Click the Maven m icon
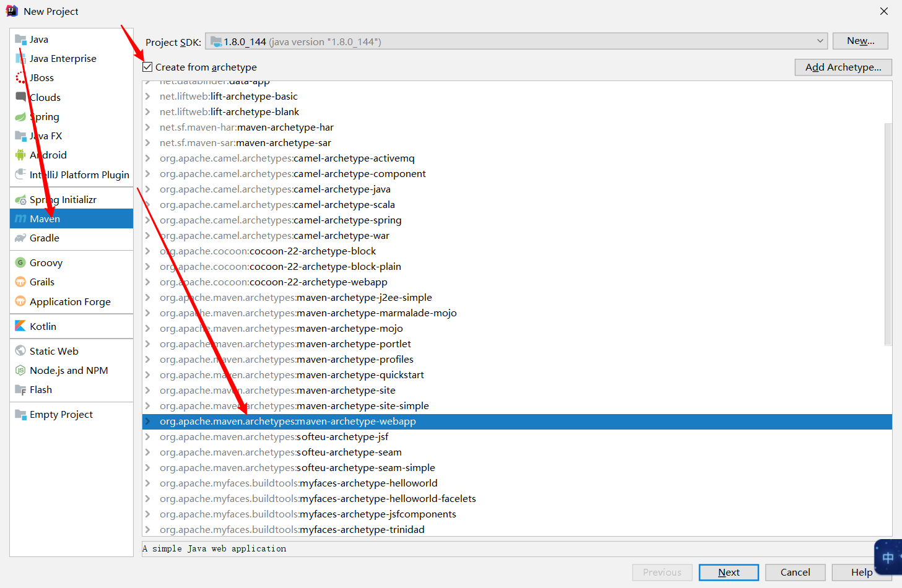The height and width of the screenshot is (588, 902). [x=20, y=218]
